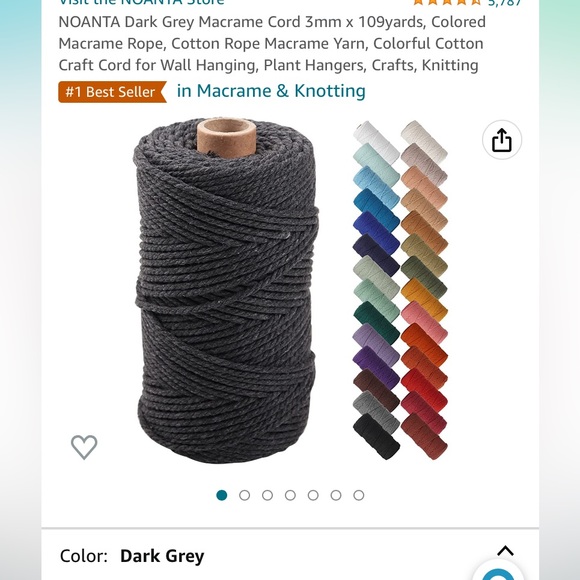Switch to the second image dot

click(x=245, y=495)
